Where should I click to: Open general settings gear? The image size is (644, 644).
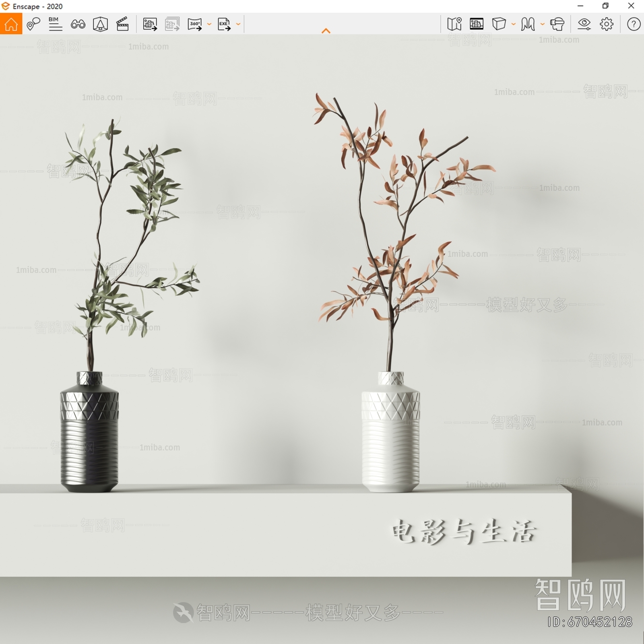607,24
